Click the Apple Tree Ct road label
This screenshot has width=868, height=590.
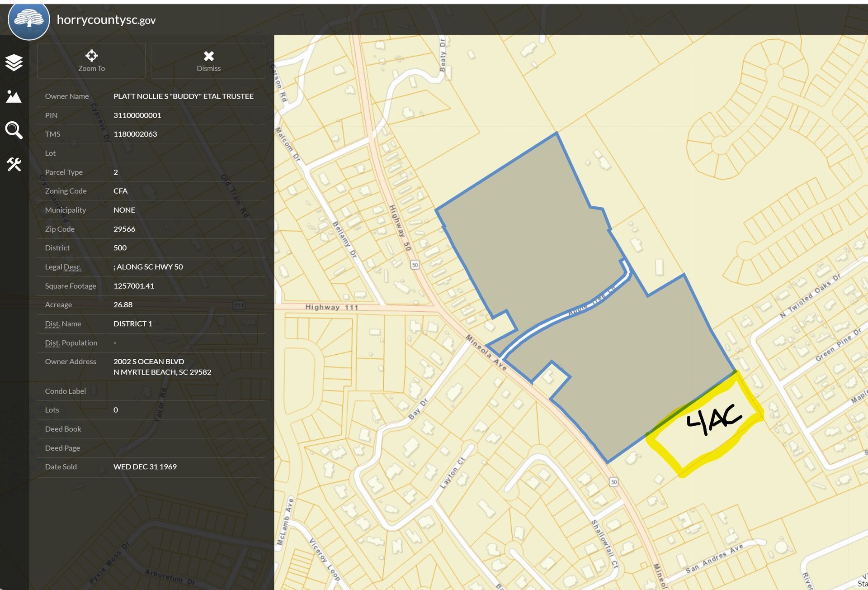click(x=592, y=301)
